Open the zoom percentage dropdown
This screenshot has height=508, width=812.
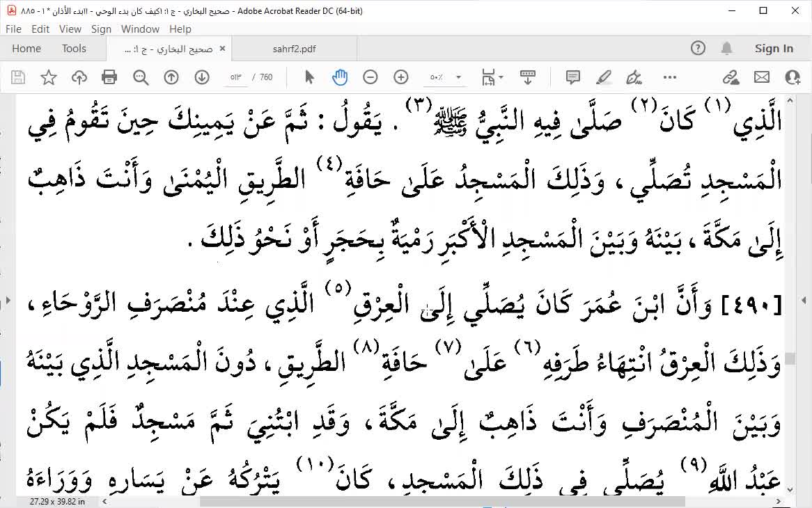pyautogui.click(x=458, y=78)
